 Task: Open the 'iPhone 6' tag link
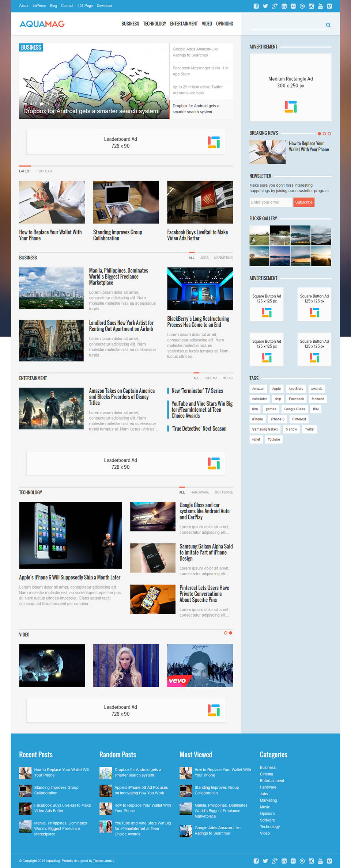tap(277, 419)
